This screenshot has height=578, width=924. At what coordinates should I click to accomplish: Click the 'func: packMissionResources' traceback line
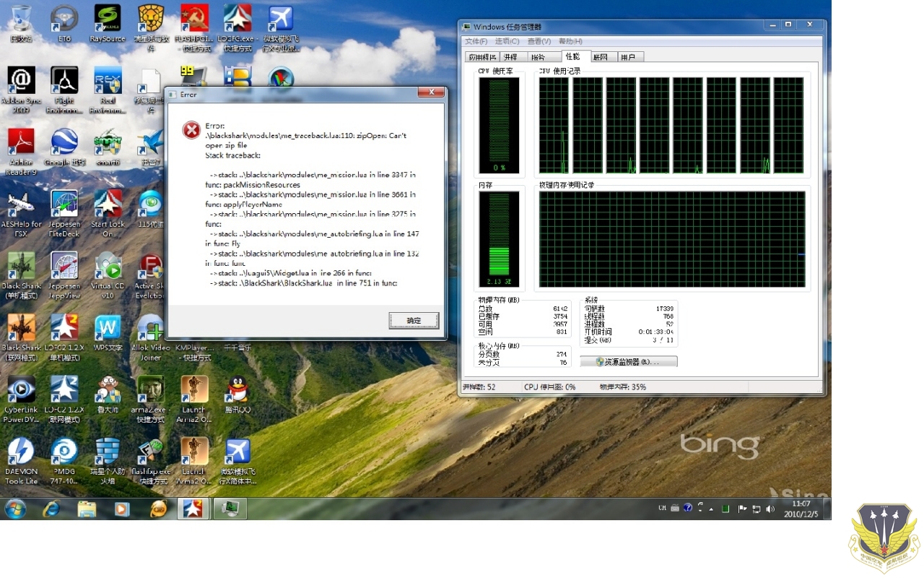click(252, 185)
